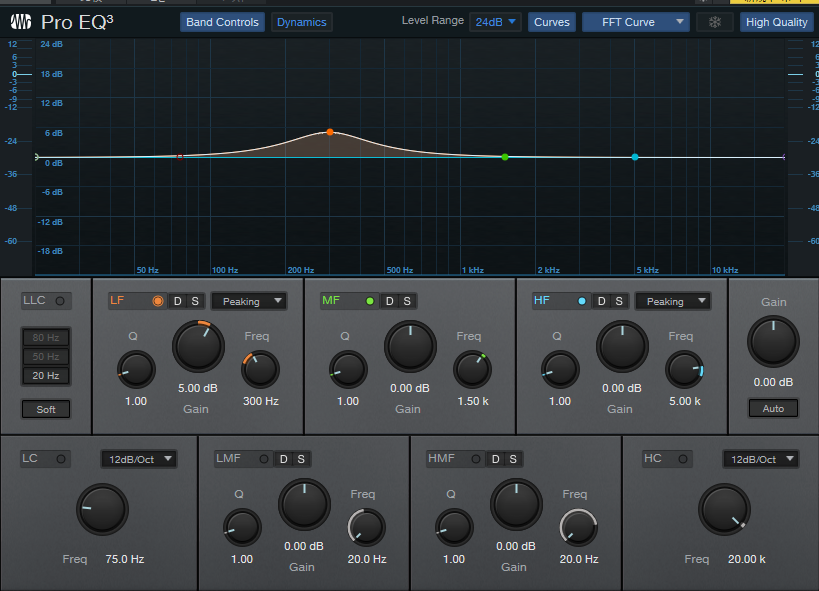Disable the MF band
The height and width of the screenshot is (591, 819).
370,301
